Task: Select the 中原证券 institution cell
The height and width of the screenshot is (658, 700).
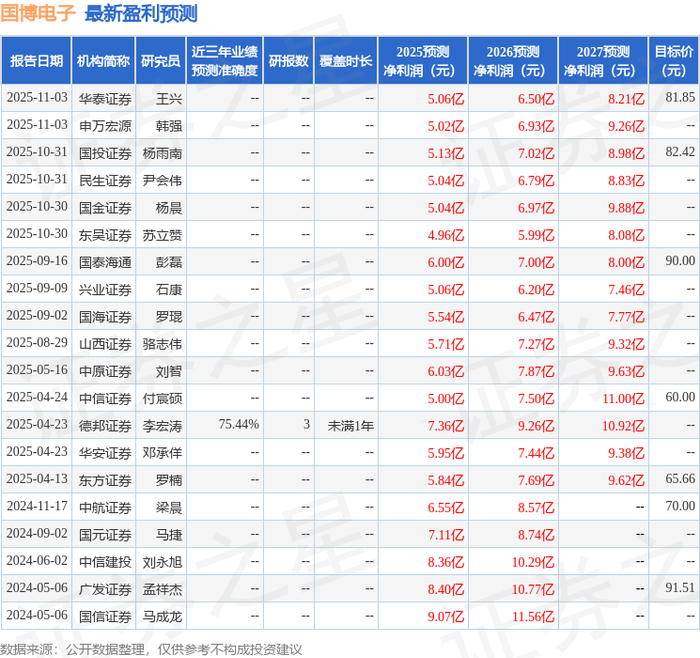Action: pyautogui.click(x=105, y=371)
